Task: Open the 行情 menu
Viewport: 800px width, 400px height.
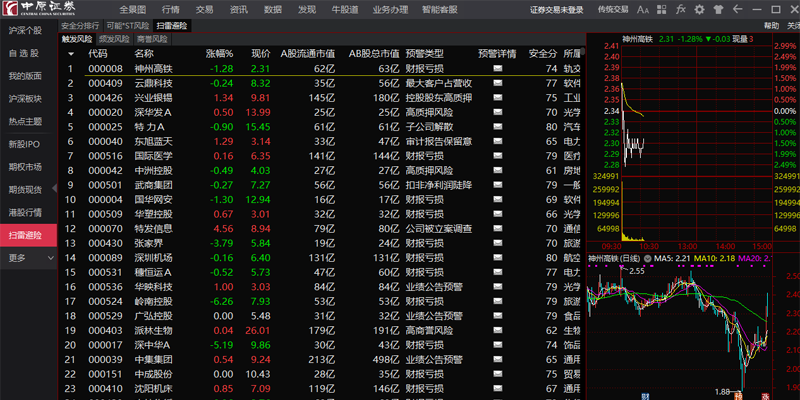Action: pos(170,10)
